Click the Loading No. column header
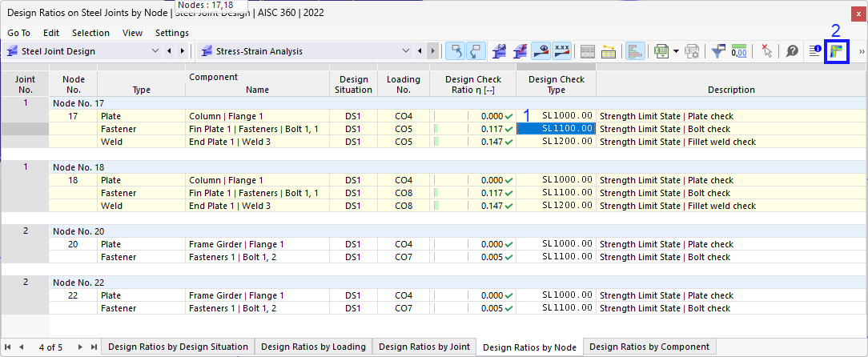 pos(404,84)
